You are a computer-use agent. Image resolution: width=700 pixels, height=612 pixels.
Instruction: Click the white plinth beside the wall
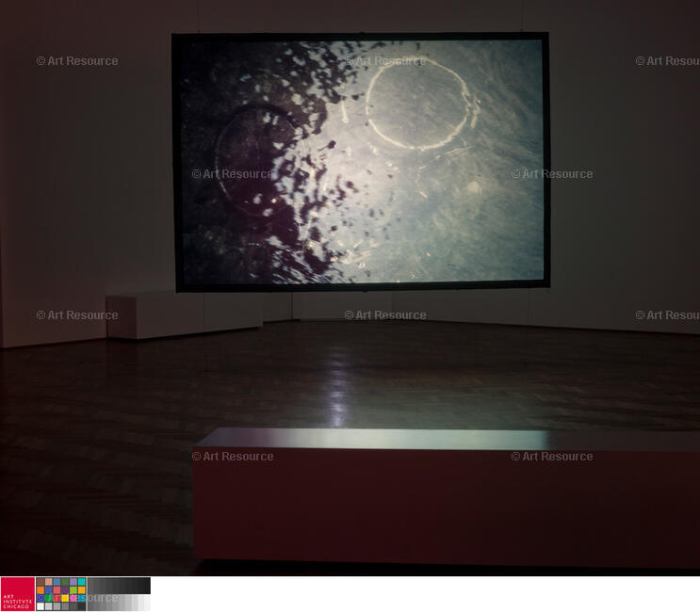183,314
